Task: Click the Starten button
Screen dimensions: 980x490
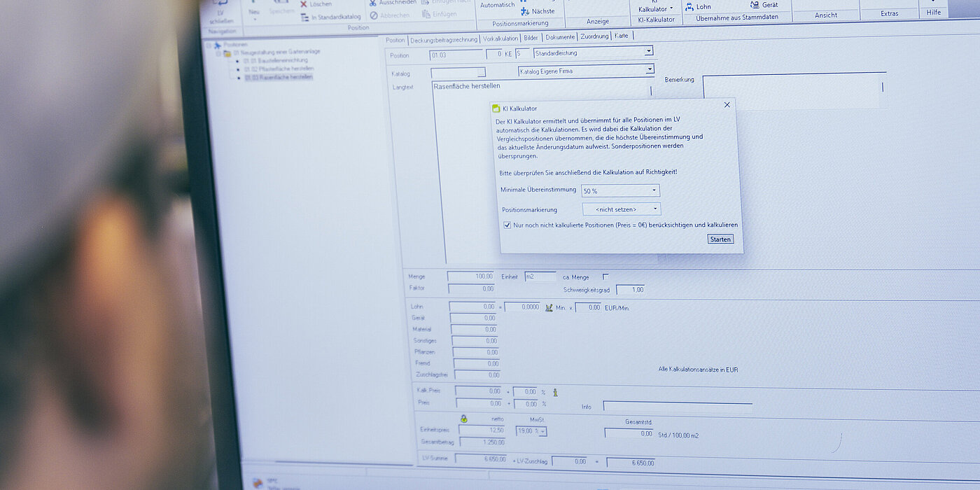Action: (720, 239)
